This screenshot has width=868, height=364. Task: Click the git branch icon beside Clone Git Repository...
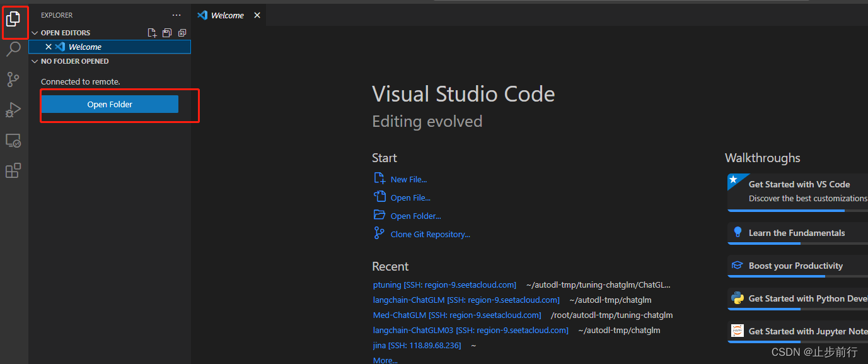pyautogui.click(x=379, y=233)
